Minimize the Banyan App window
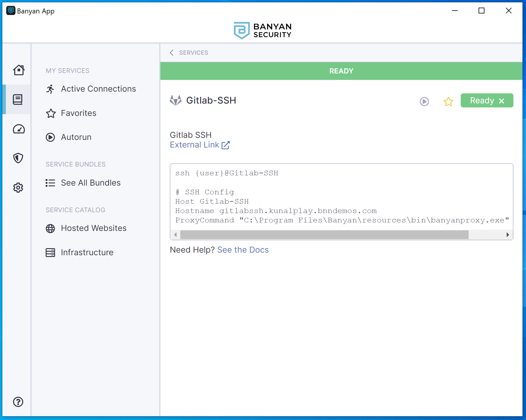This screenshot has height=420, width=526. click(455, 11)
